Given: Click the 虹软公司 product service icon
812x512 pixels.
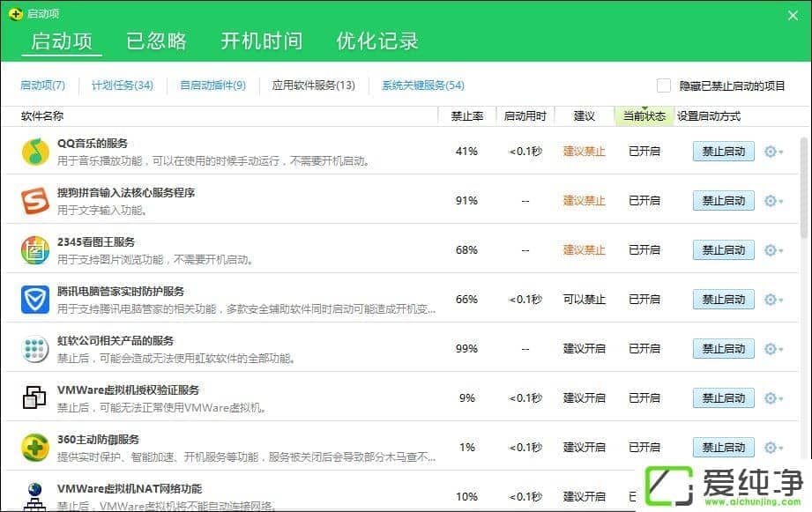Looking at the screenshot, I should click(x=35, y=349).
